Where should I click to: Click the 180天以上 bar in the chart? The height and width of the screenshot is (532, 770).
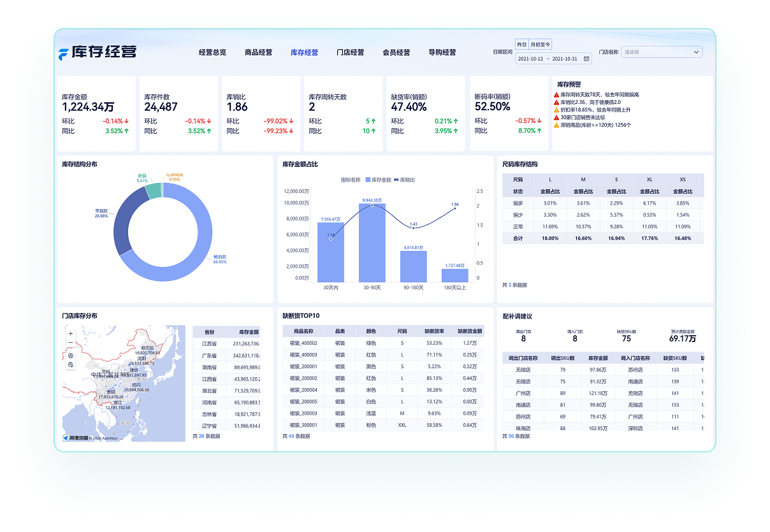click(455, 275)
